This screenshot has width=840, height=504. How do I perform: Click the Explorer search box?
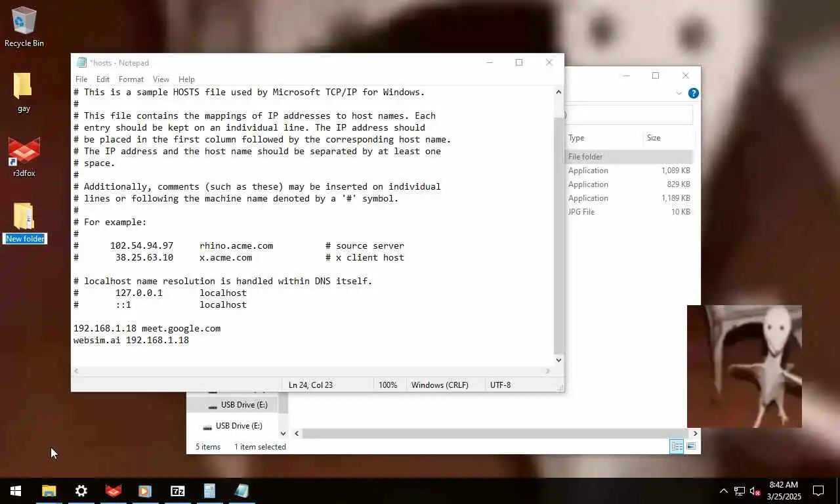click(x=629, y=115)
